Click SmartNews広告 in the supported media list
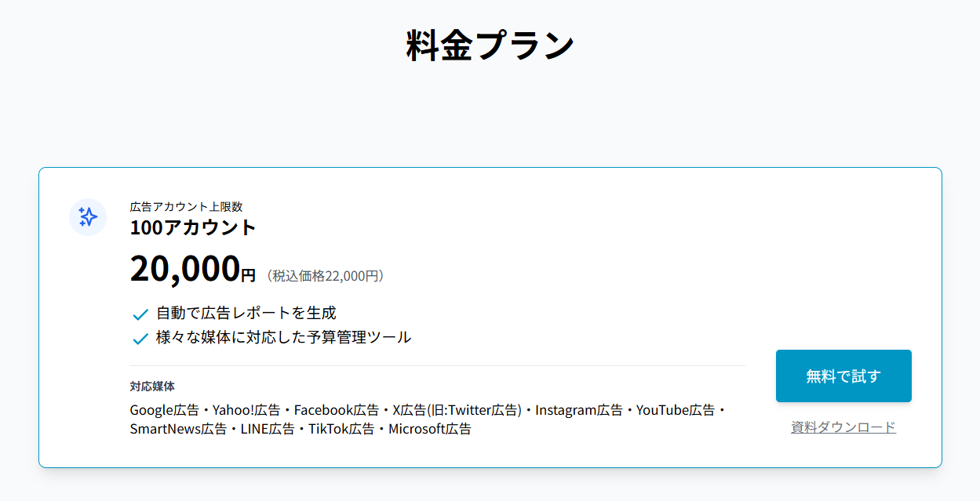Screen dimensions: 980x501 178,429
